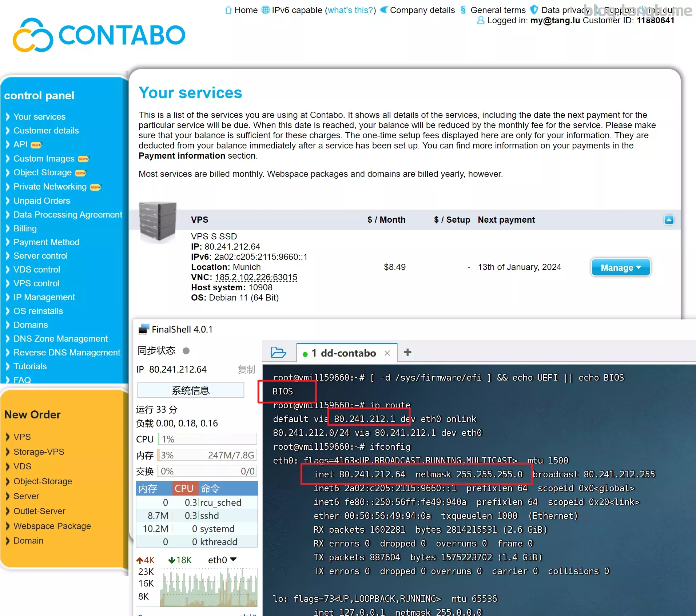Collapse the VPS section with blue arrow icon
696x616 pixels.
pos(669,220)
